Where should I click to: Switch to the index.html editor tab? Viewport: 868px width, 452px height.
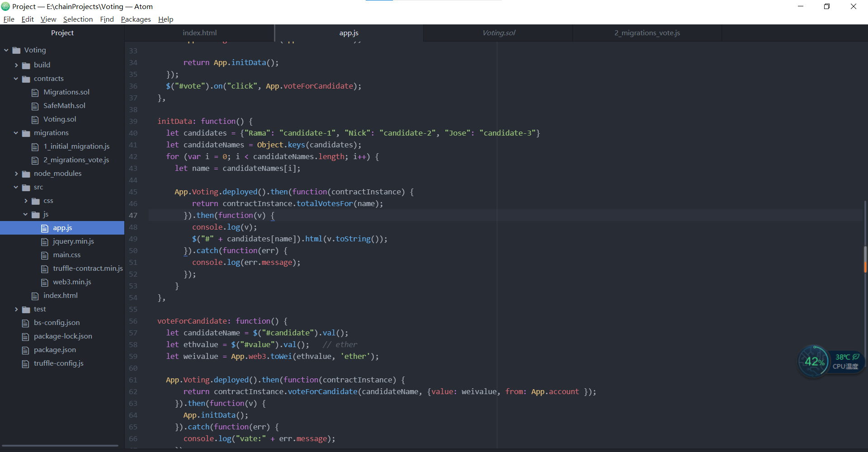pyautogui.click(x=199, y=33)
